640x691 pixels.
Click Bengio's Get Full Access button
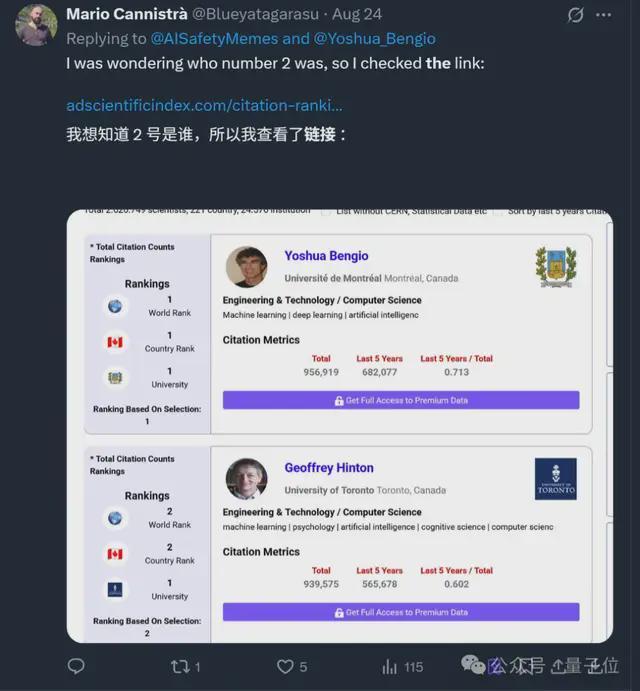coord(401,400)
